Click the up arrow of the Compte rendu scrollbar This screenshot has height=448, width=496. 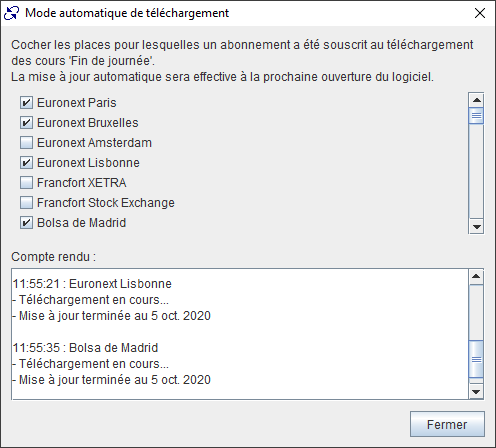[476, 277]
